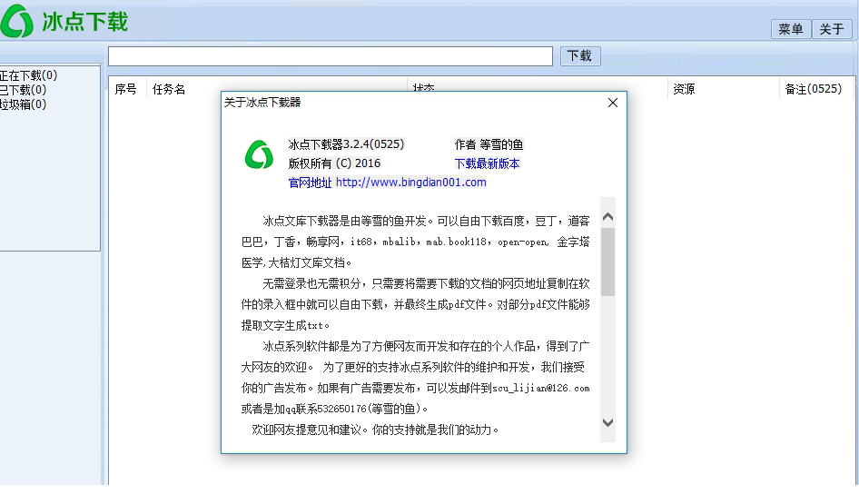Select 已下载(0) in the left list
Screen dimensions: 859x504
point(23,90)
